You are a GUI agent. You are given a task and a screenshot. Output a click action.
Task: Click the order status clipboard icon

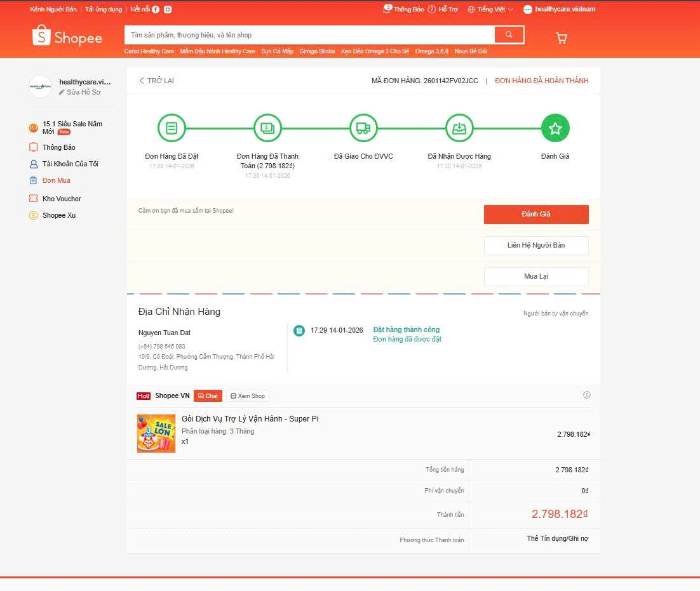[299, 331]
